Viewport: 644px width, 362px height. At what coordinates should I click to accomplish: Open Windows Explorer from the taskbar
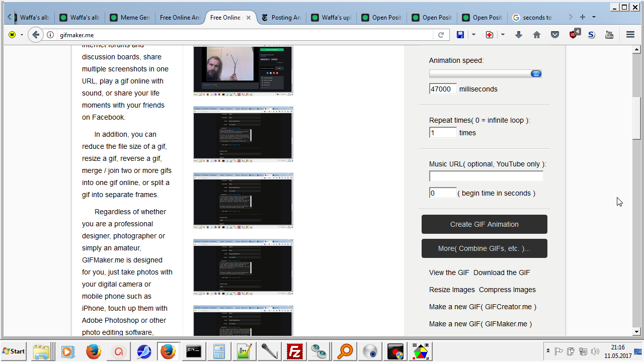pyautogui.click(x=41, y=351)
